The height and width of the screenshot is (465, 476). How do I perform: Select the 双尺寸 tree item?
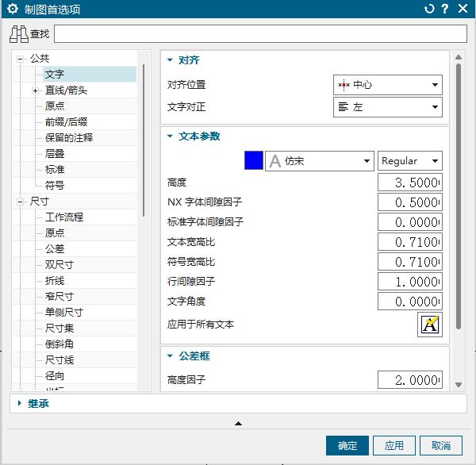click(x=59, y=264)
